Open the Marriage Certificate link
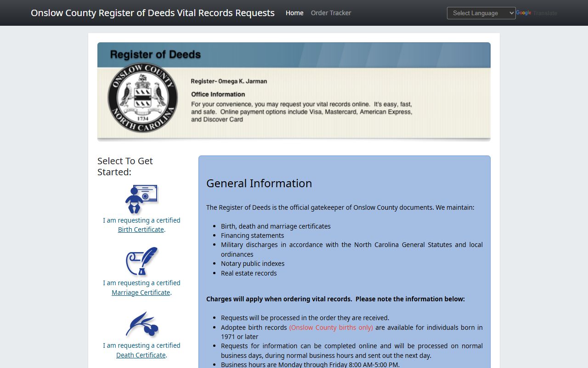The width and height of the screenshot is (588, 368). (141, 293)
